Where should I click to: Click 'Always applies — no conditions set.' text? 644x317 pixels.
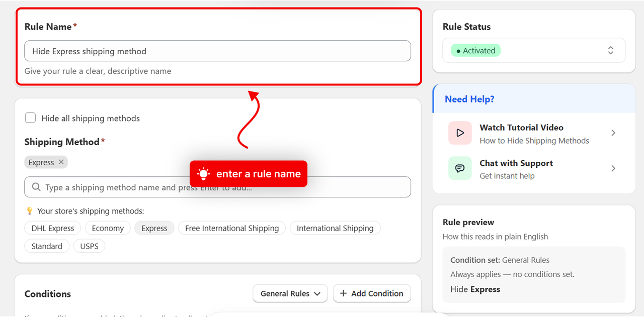click(512, 274)
